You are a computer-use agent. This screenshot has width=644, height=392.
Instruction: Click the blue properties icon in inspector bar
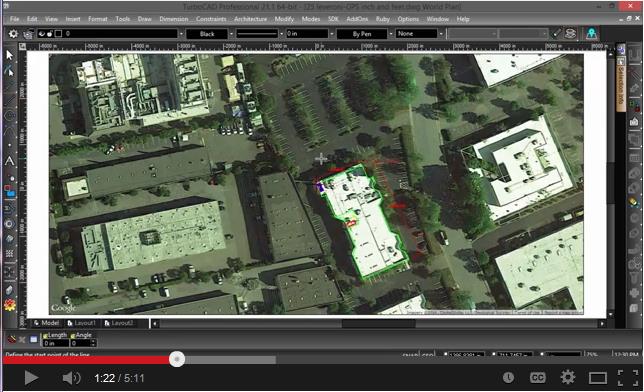click(x=33, y=339)
